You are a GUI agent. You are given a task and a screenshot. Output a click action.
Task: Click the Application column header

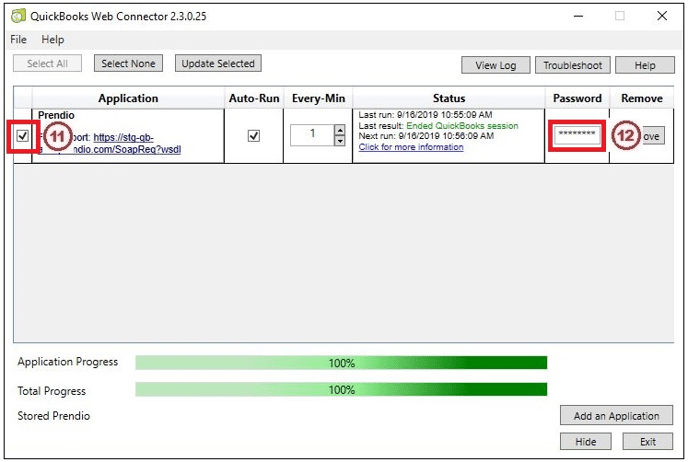click(128, 98)
